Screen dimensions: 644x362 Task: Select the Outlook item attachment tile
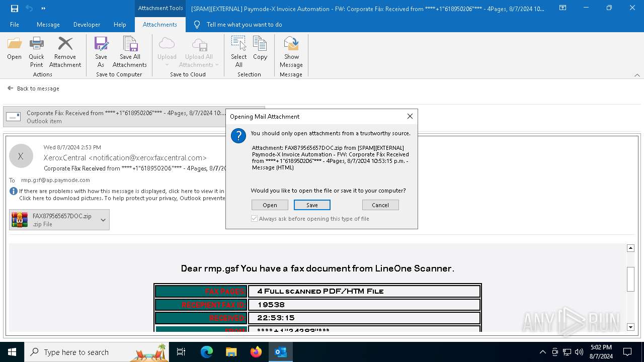point(134,117)
